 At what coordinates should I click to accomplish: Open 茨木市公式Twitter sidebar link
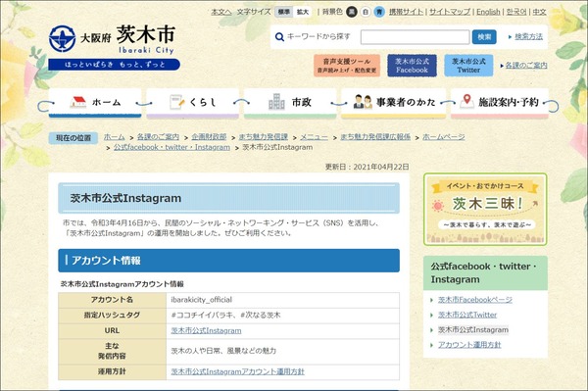click(467, 315)
